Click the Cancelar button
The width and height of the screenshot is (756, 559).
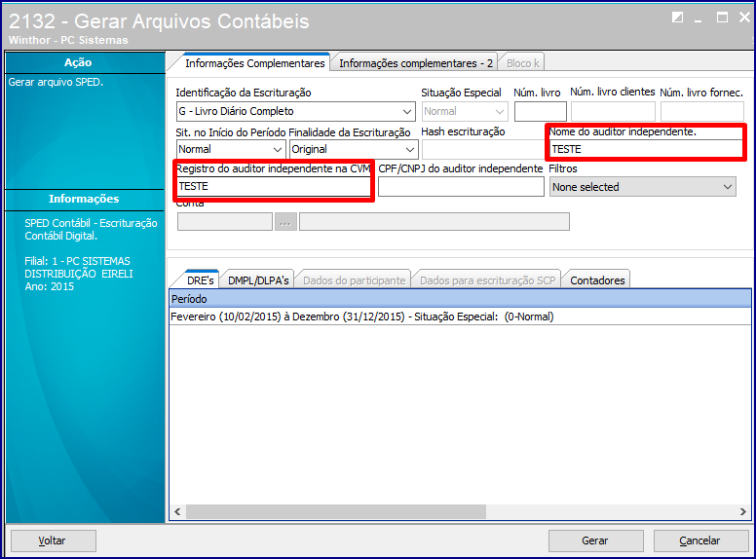click(700, 540)
